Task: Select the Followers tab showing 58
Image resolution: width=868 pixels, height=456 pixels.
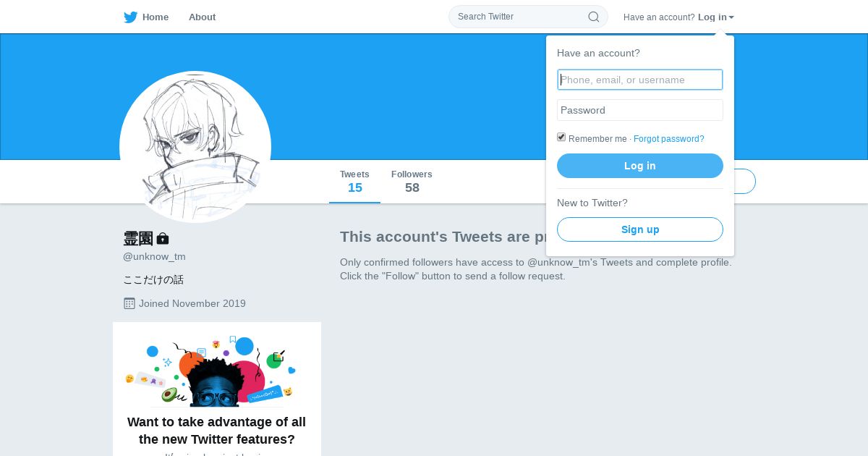Action: 412,182
